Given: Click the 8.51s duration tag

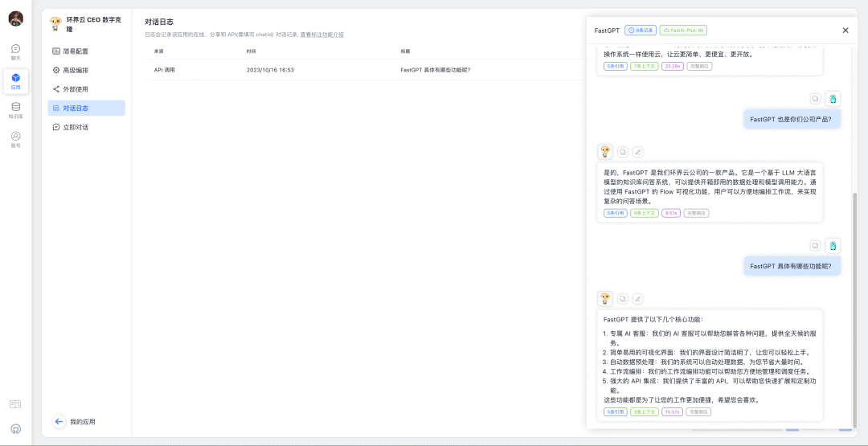Looking at the screenshot, I should [x=671, y=213].
